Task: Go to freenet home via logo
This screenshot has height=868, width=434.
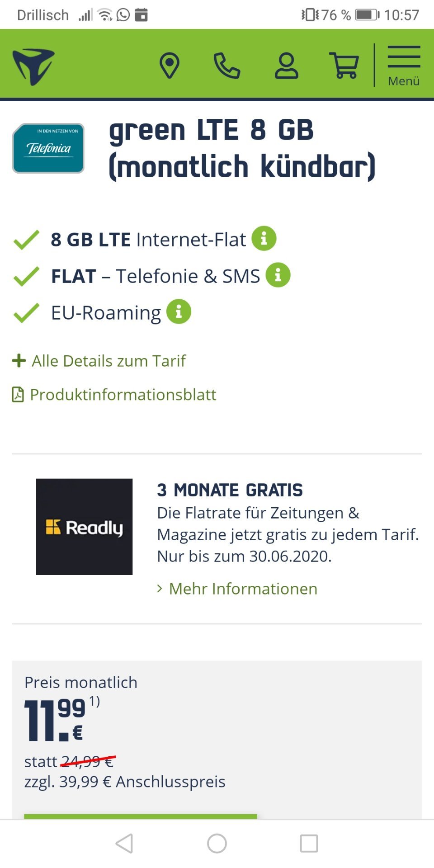Action: point(33,67)
